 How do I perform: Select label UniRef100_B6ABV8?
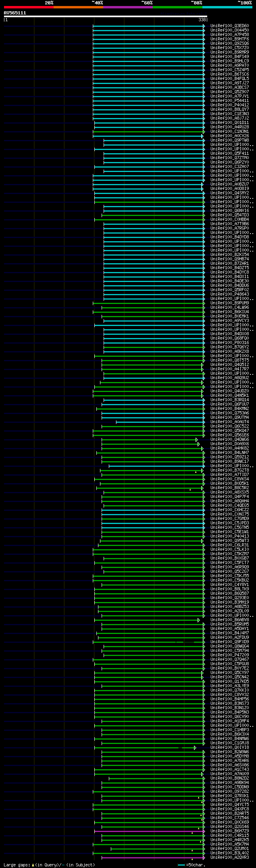(230, 620)
